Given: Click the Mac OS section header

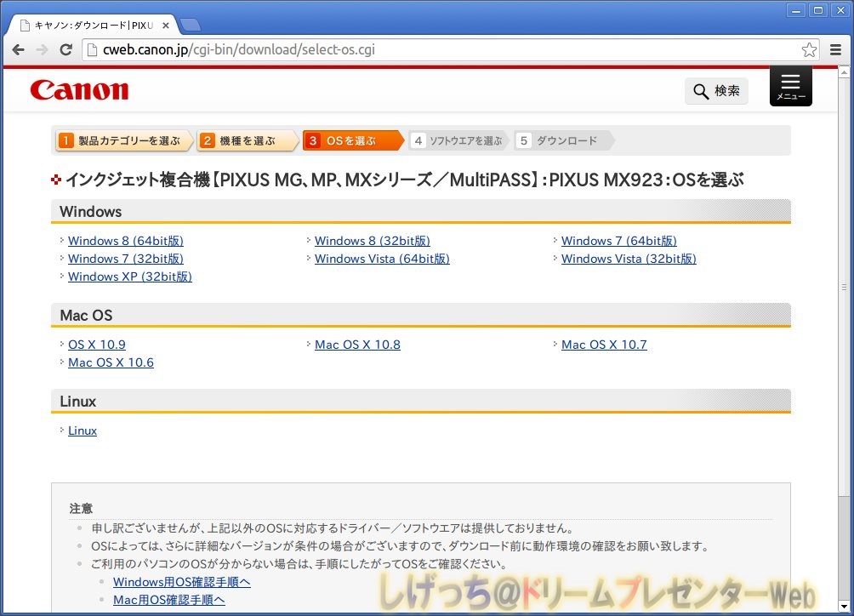Looking at the screenshot, I should point(421,316).
